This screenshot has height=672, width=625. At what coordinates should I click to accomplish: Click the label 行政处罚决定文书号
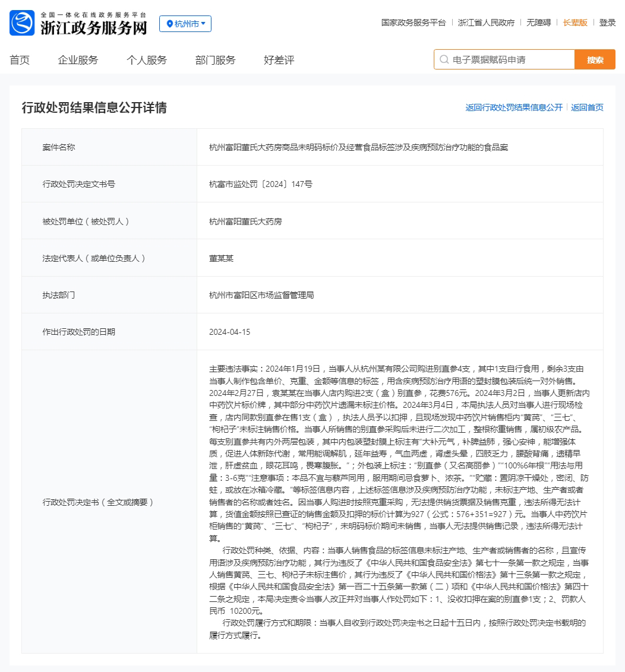point(79,184)
